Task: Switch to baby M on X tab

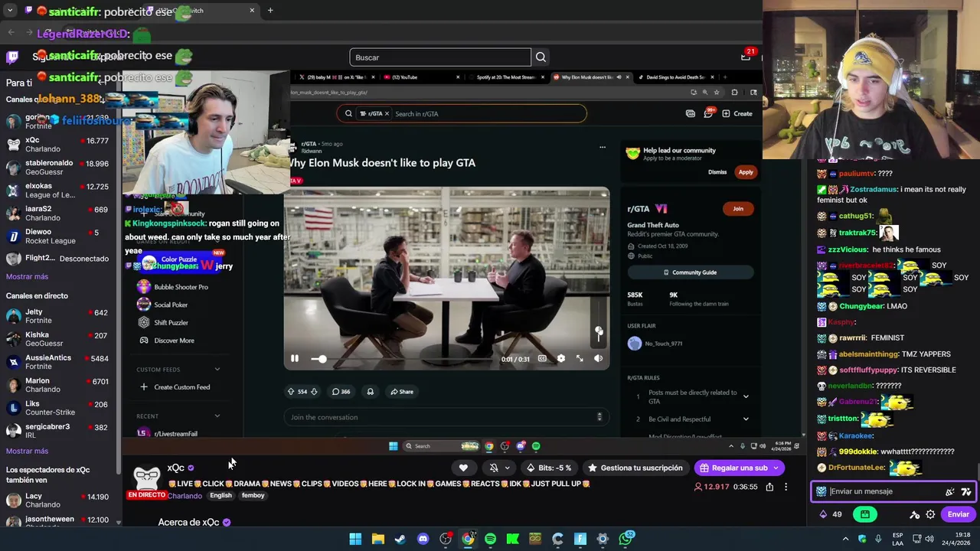Action: point(337,77)
